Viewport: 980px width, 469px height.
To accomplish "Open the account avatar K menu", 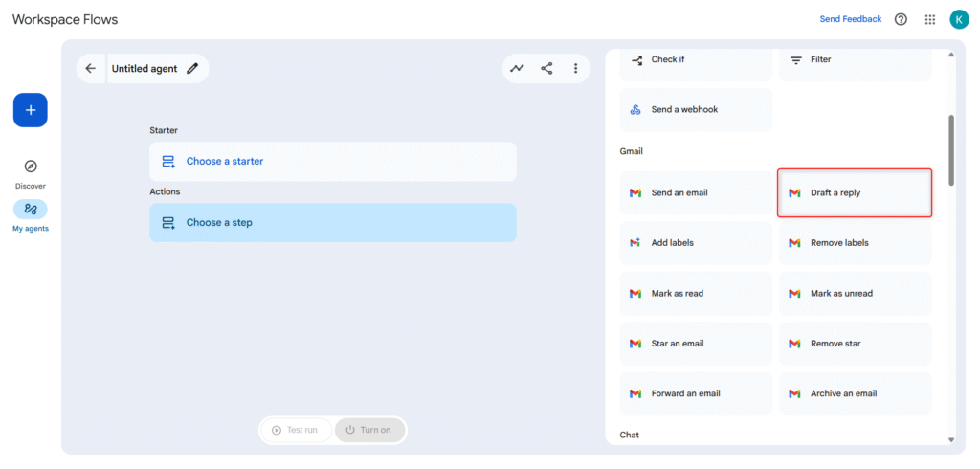I will tap(959, 19).
